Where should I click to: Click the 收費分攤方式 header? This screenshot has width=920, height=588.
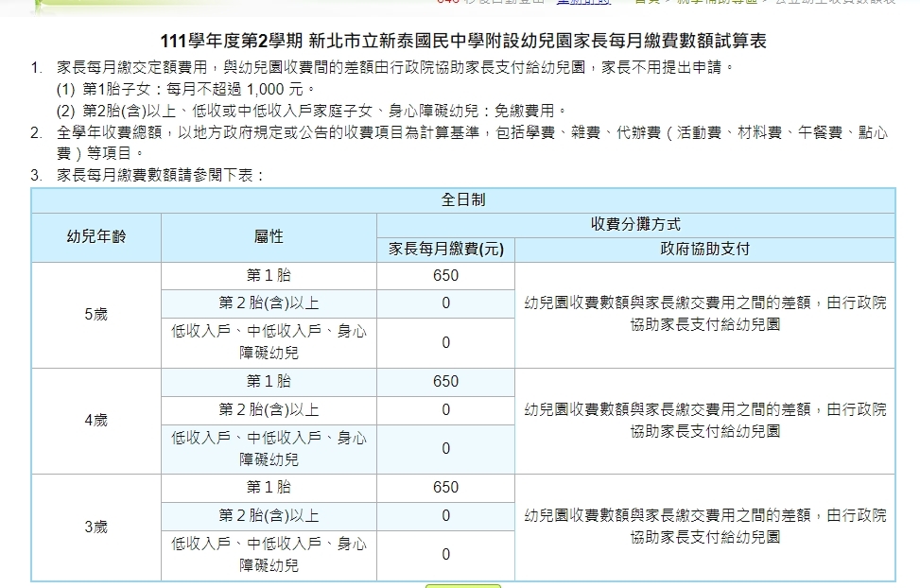(x=636, y=225)
